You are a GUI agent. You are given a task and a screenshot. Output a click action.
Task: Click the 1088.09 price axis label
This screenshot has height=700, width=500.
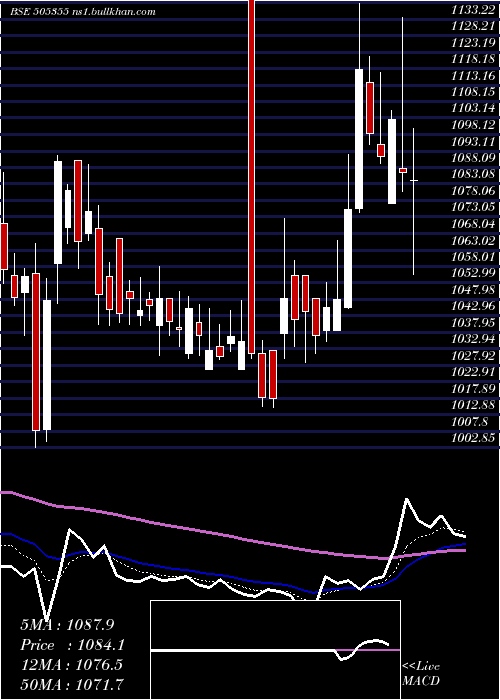(x=473, y=158)
